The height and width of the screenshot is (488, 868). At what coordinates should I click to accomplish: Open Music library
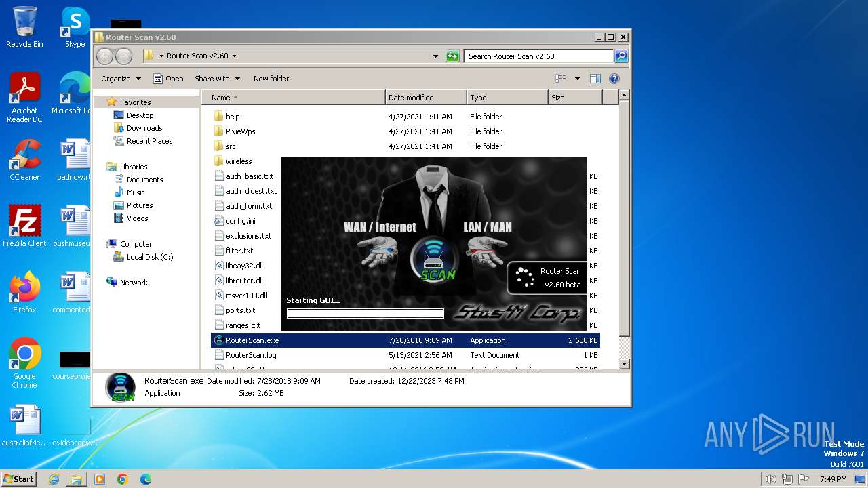(130, 192)
